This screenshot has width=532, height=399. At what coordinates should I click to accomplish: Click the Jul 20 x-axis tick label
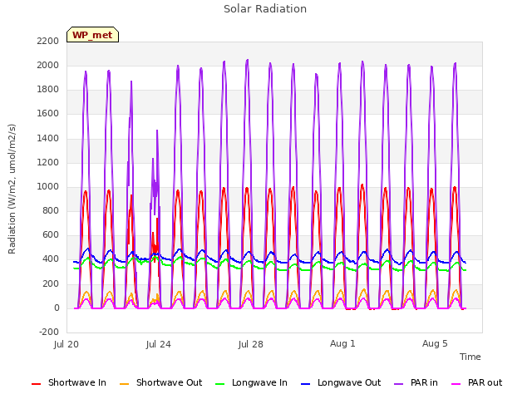point(66,344)
